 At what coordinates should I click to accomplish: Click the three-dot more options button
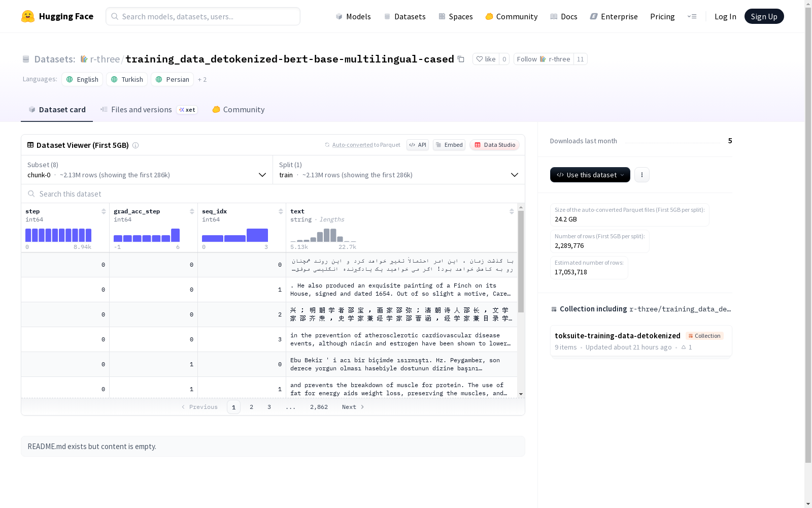coord(642,175)
